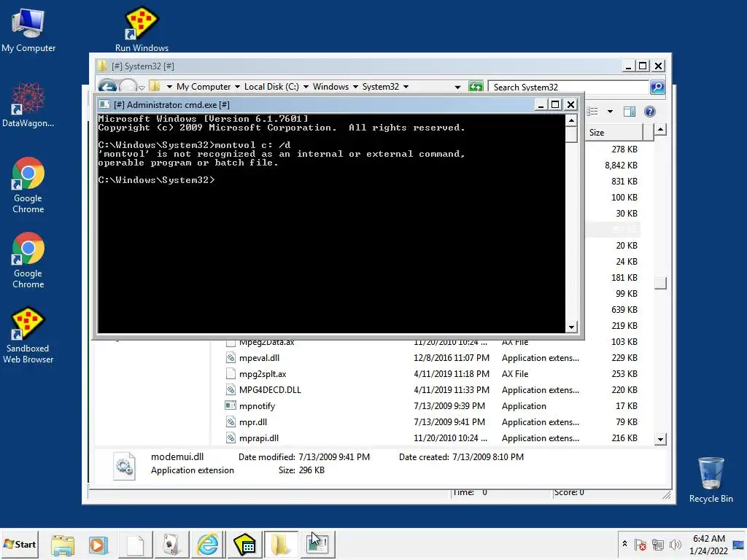This screenshot has width=747, height=560.
Task: Open the Recycle Bin on the desktop
Action: pos(711,480)
